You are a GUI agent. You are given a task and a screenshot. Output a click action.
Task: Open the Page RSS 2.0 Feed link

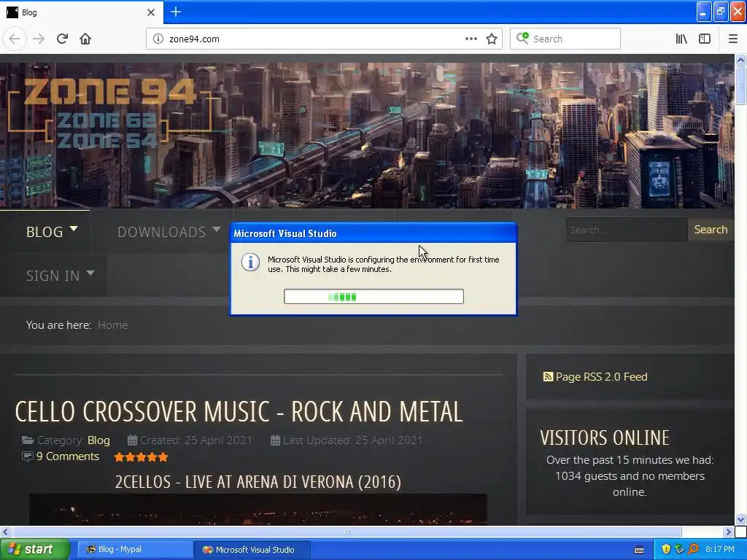(601, 377)
